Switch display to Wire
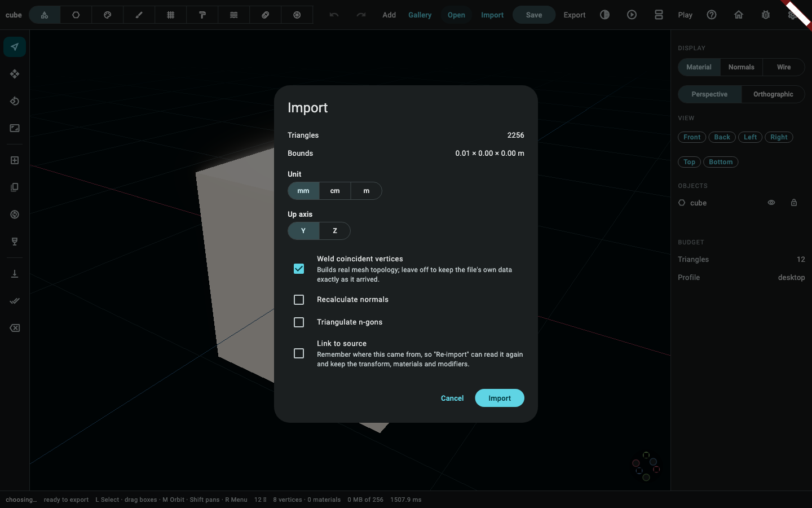 tap(784, 67)
